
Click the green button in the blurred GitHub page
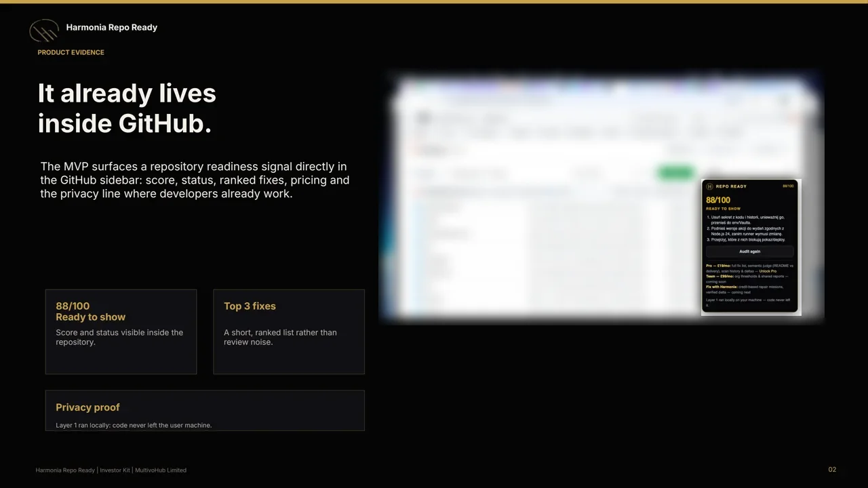pyautogui.click(x=675, y=173)
